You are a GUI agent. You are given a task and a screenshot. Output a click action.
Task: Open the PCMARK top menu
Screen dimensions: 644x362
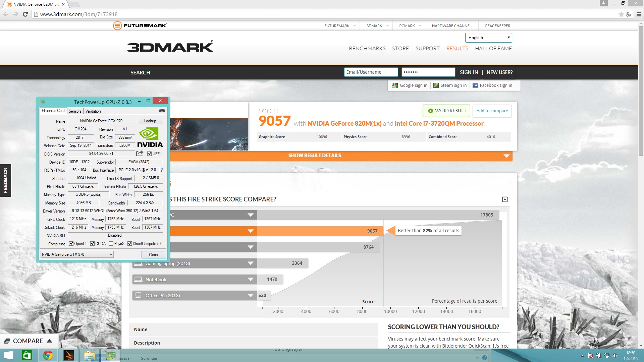tap(410, 26)
